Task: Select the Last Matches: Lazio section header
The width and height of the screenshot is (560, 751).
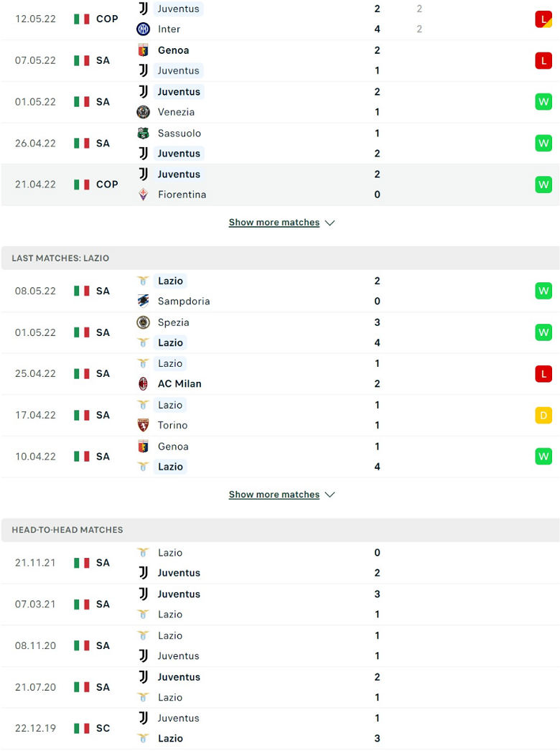Action: click(280, 258)
